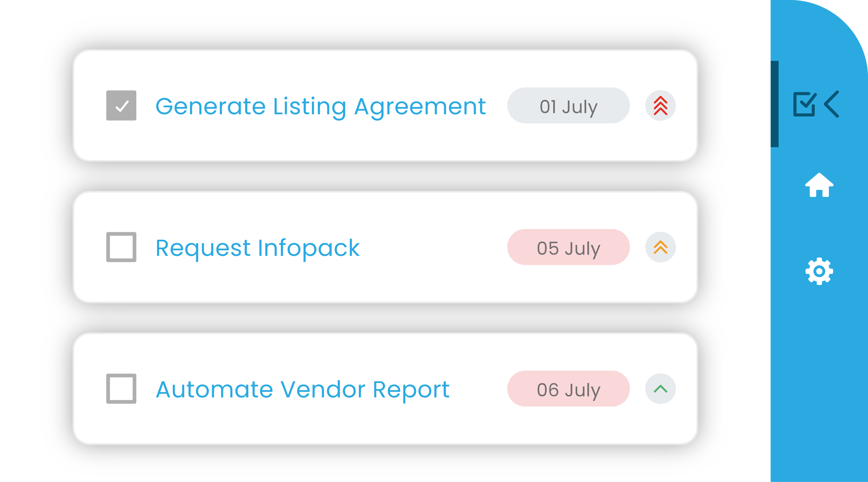Open Settings via the gear icon

click(x=819, y=271)
